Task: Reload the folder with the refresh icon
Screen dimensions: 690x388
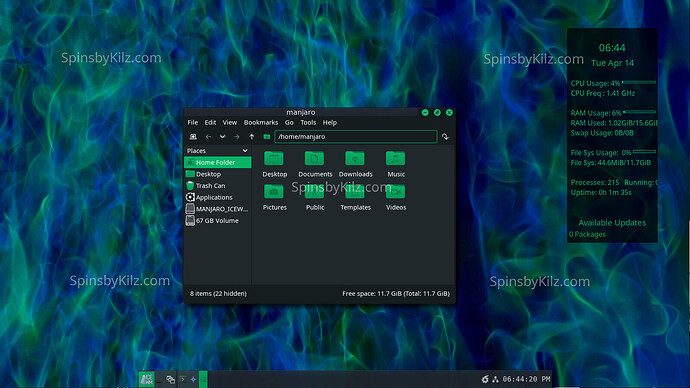Action: 445,137
